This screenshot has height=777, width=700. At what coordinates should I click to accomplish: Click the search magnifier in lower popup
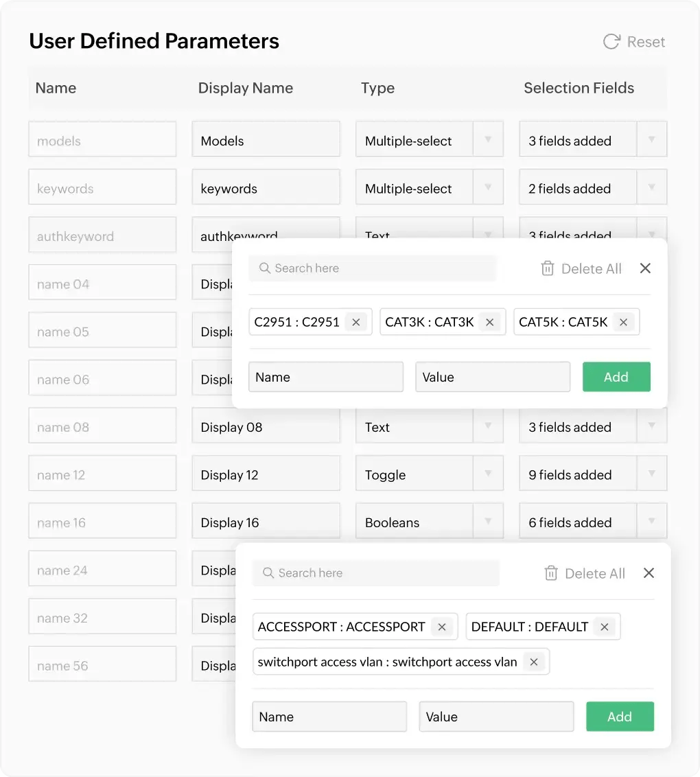[x=268, y=573]
